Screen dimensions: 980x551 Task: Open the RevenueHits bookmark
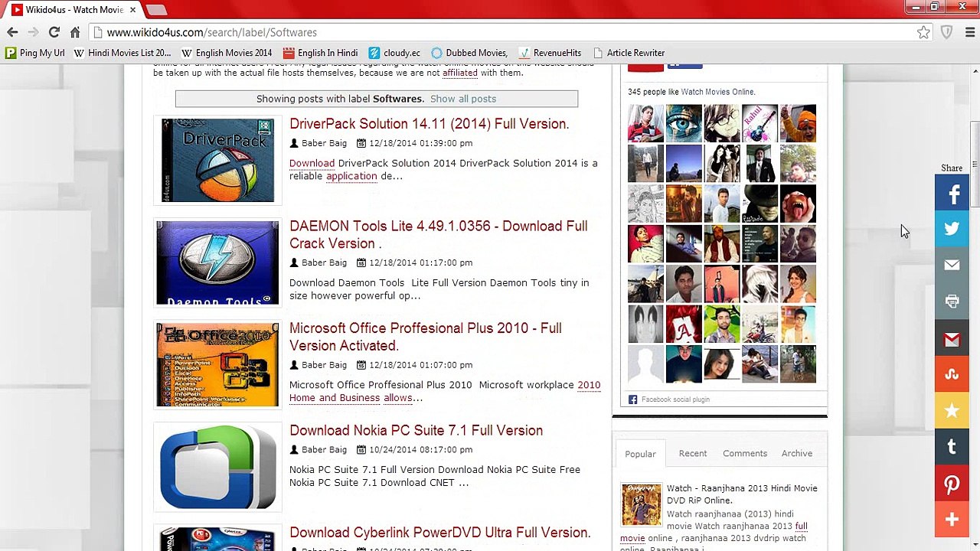pos(550,53)
